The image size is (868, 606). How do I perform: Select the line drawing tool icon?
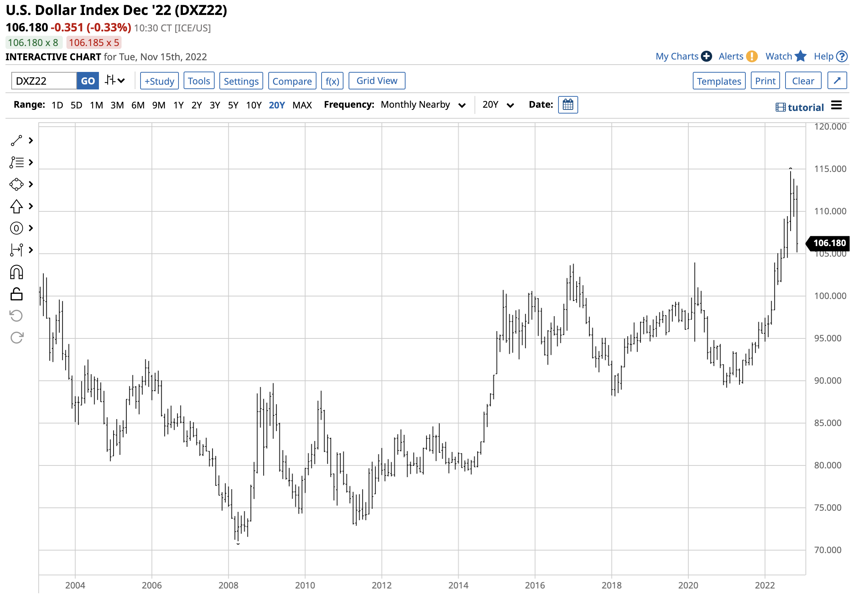click(16, 141)
